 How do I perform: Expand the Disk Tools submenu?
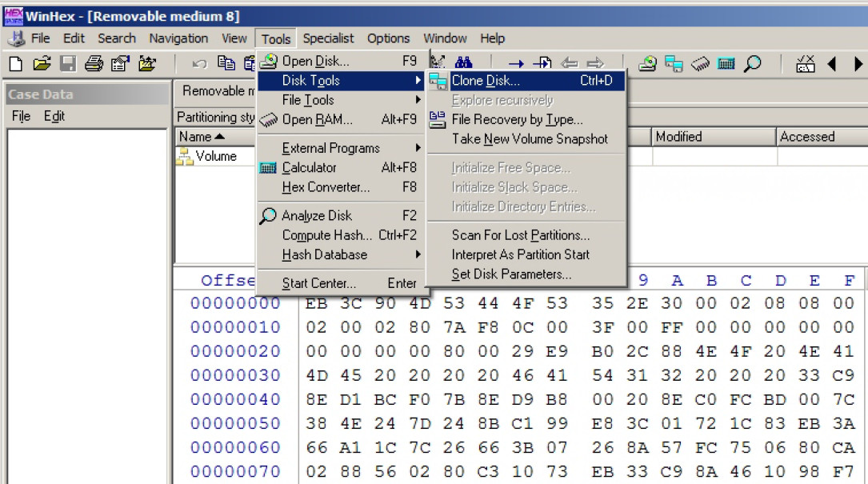(341, 81)
